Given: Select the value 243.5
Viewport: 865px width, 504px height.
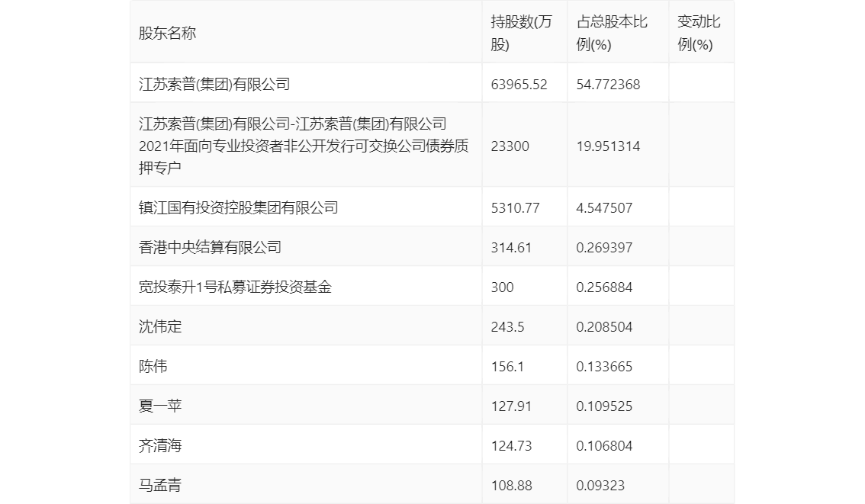Looking at the screenshot, I should [x=507, y=327].
